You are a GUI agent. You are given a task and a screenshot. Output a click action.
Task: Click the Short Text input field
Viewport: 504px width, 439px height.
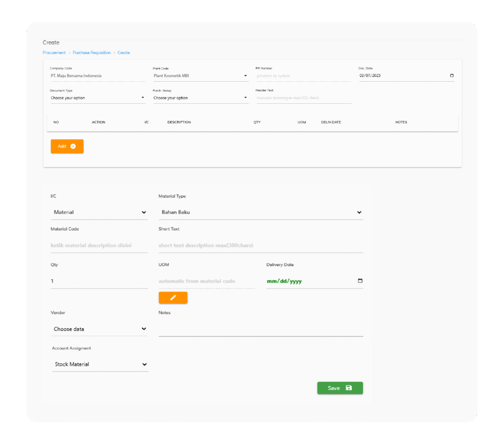point(260,245)
